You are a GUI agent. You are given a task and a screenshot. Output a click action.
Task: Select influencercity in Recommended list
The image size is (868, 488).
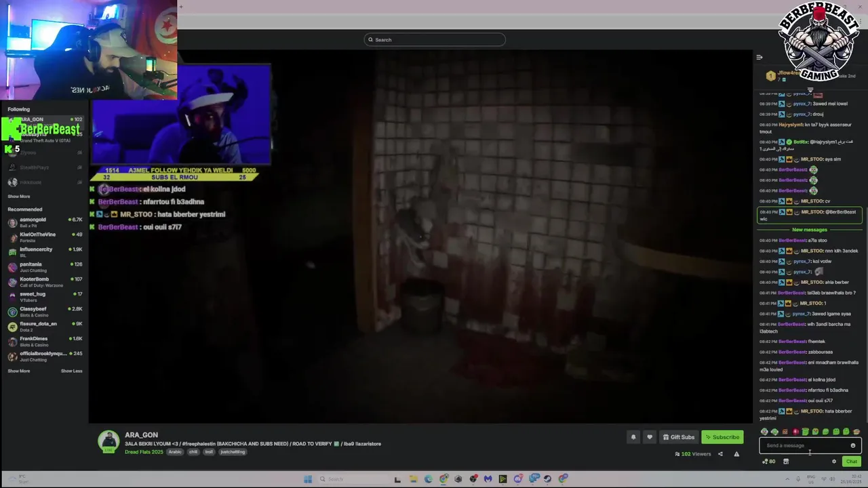pos(45,252)
